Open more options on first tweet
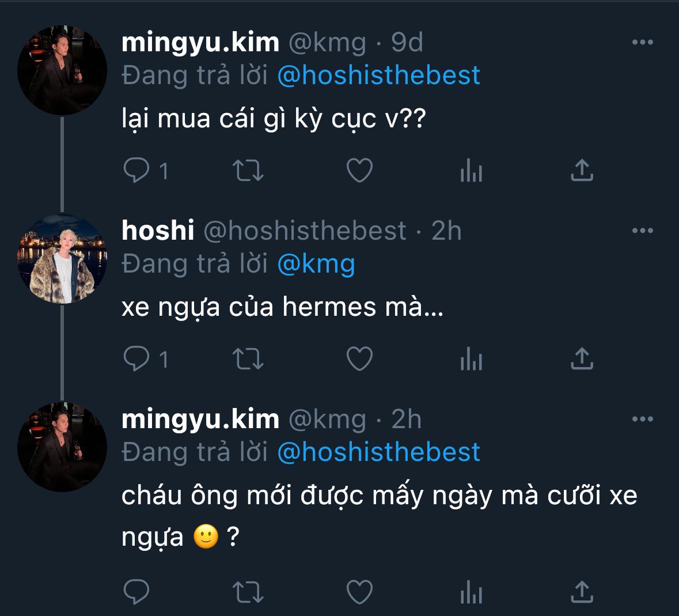 pos(642,42)
